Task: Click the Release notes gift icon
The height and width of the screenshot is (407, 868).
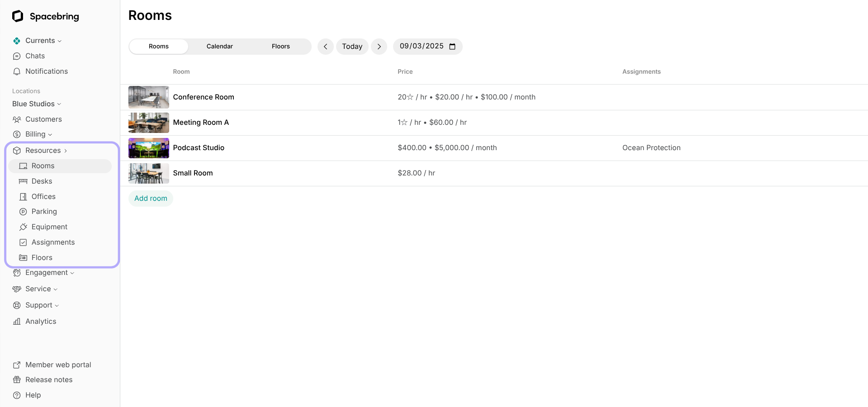Action: click(x=17, y=380)
